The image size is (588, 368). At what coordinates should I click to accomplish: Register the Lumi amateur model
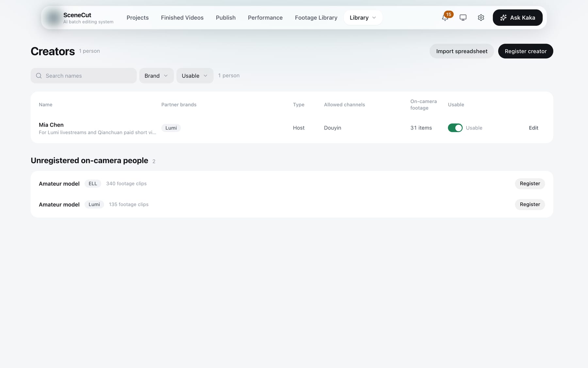530,204
